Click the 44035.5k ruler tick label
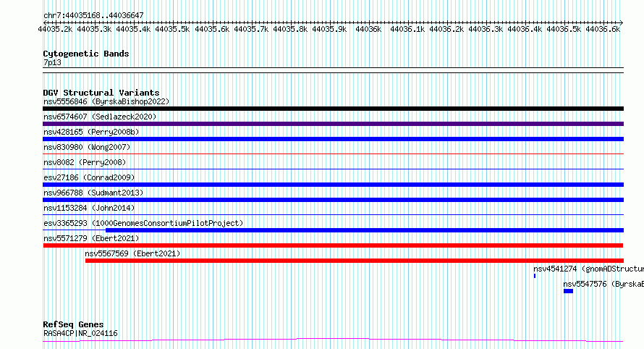The height and width of the screenshot is (349, 644). [172, 29]
